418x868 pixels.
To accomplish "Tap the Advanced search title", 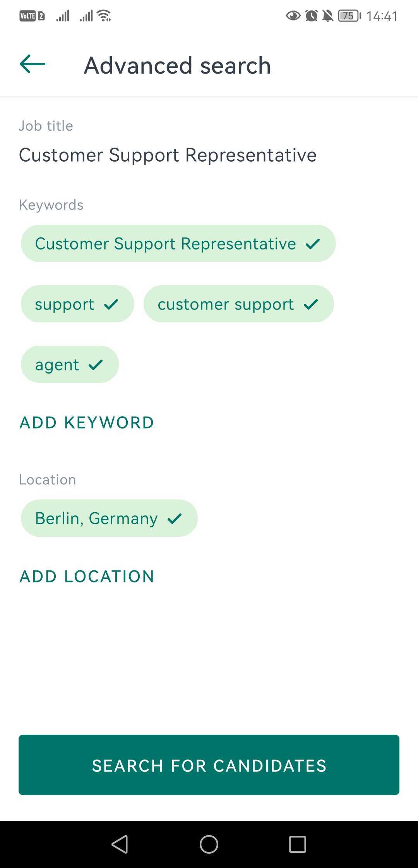I will pos(177,65).
